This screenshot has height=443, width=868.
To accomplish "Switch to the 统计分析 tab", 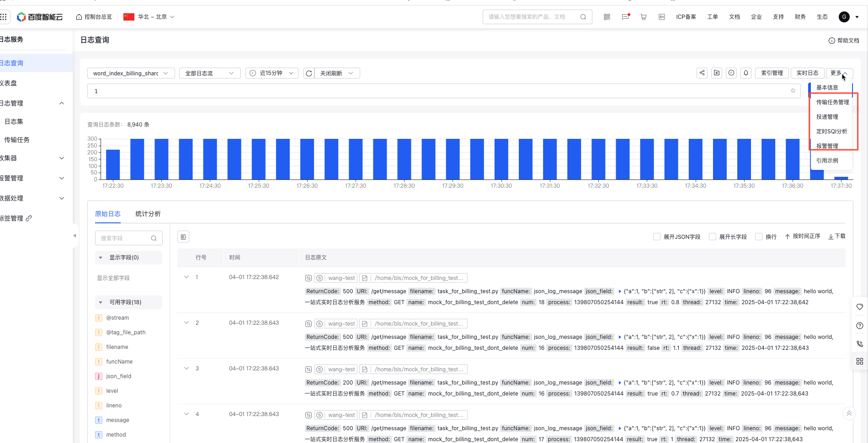I will pos(148,214).
